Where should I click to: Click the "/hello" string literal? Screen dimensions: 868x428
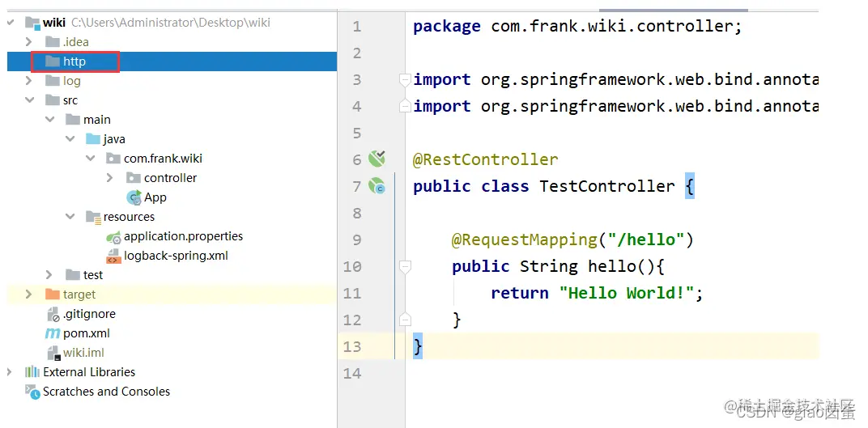[645, 239]
